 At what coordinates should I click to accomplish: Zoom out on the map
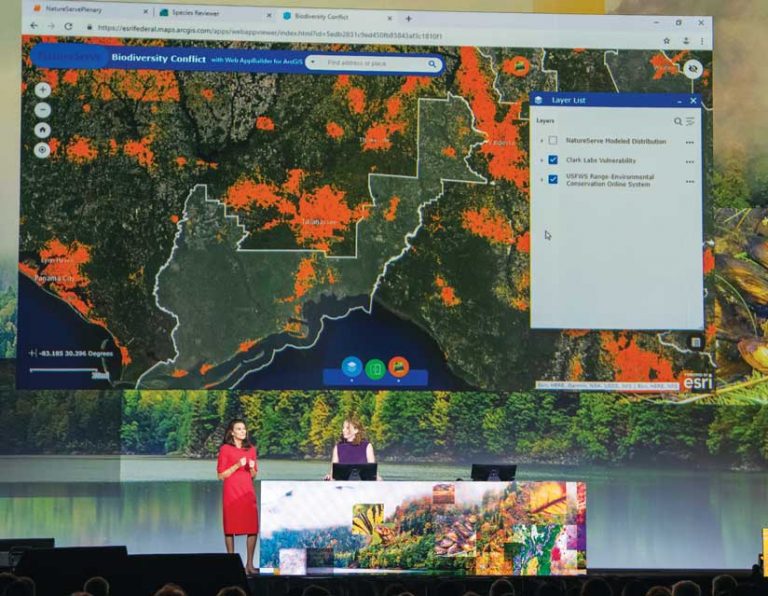[x=43, y=110]
